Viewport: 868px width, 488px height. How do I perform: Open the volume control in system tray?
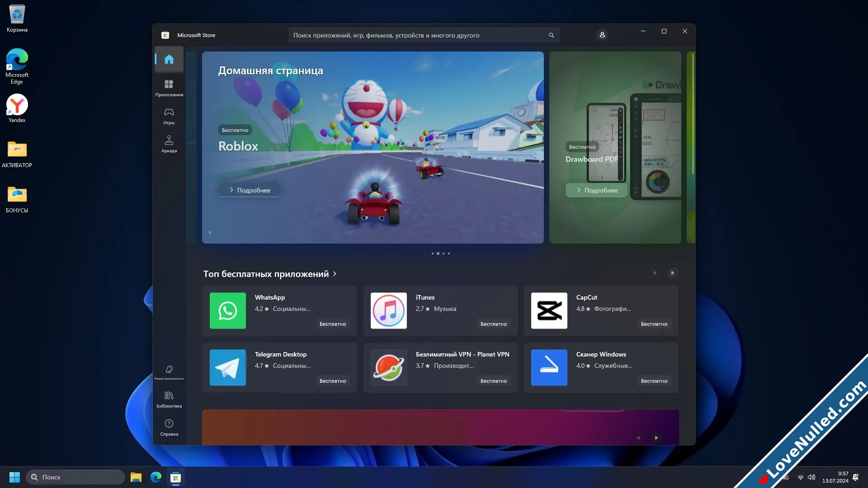click(811, 477)
